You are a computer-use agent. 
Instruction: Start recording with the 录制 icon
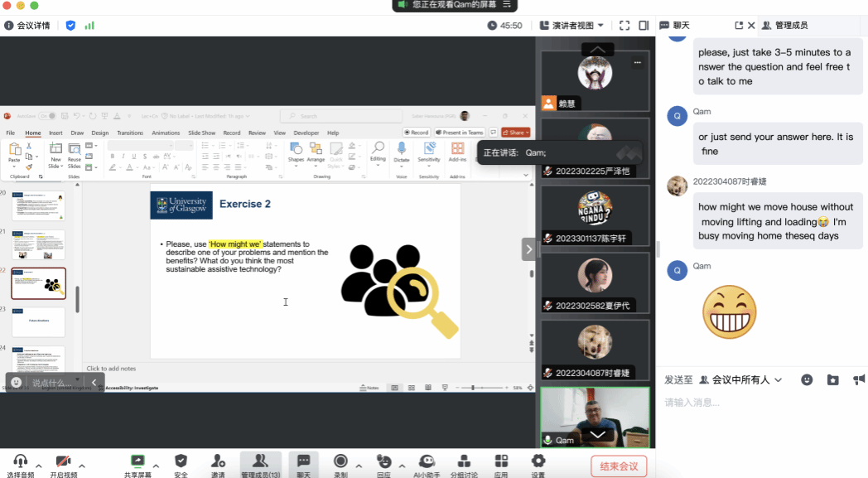(x=340, y=461)
